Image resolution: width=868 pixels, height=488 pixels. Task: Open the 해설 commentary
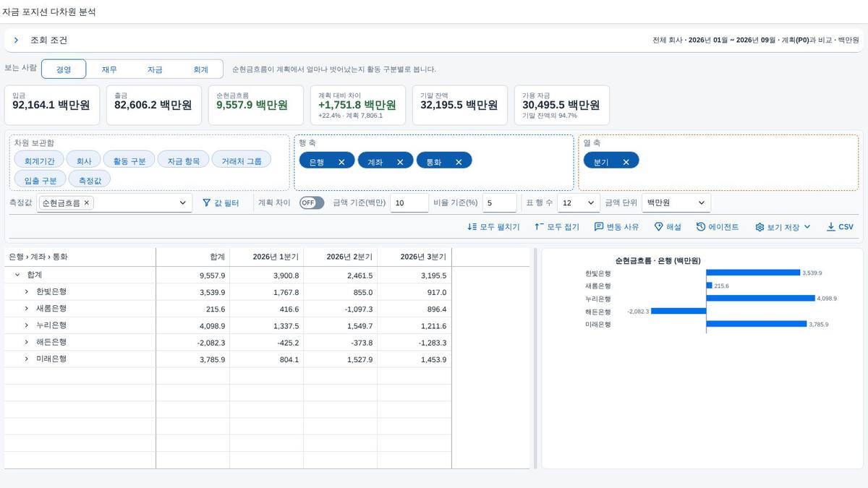pyautogui.click(x=668, y=227)
